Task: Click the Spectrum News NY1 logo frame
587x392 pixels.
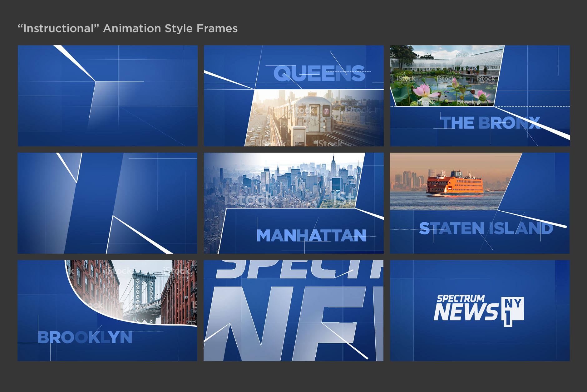Action: pyautogui.click(x=480, y=311)
